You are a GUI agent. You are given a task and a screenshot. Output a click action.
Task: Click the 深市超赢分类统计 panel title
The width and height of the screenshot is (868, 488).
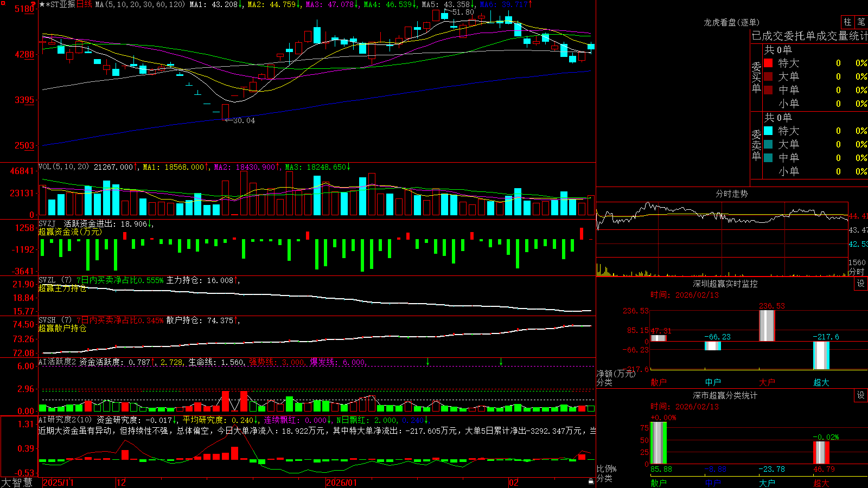pos(725,395)
